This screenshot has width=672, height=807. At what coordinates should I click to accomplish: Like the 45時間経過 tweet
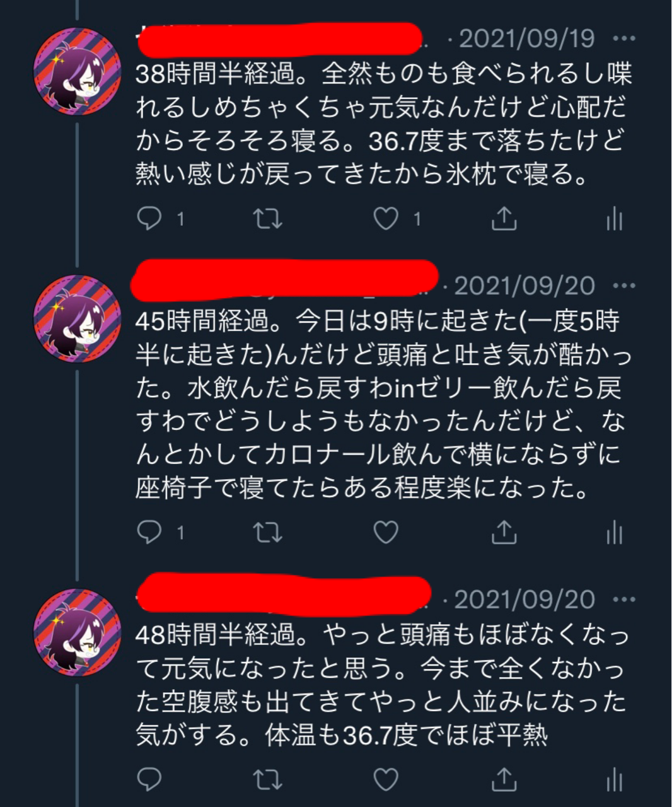(x=386, y=533)
